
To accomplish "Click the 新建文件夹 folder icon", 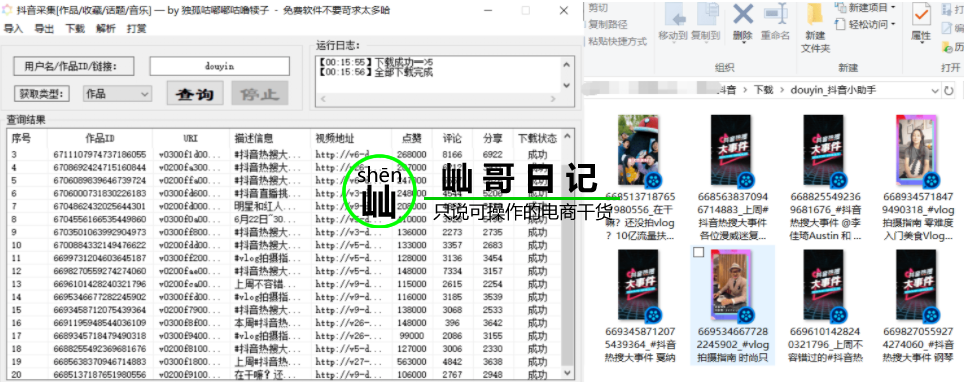I will click(815, 14).
